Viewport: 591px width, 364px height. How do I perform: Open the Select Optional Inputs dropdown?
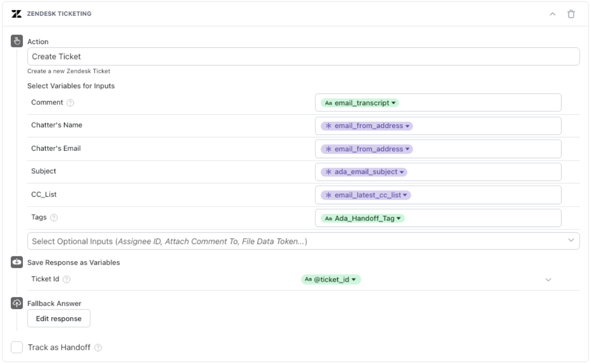(303, 241)
